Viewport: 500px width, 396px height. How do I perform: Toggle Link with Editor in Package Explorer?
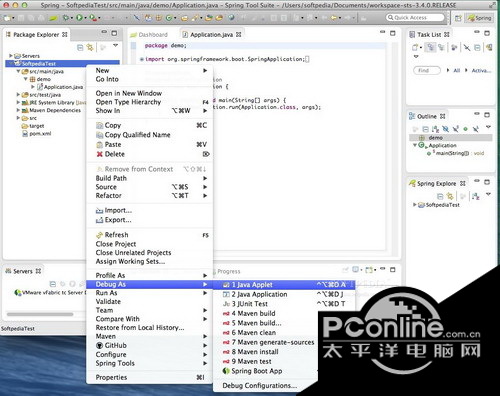pos(90,47)
